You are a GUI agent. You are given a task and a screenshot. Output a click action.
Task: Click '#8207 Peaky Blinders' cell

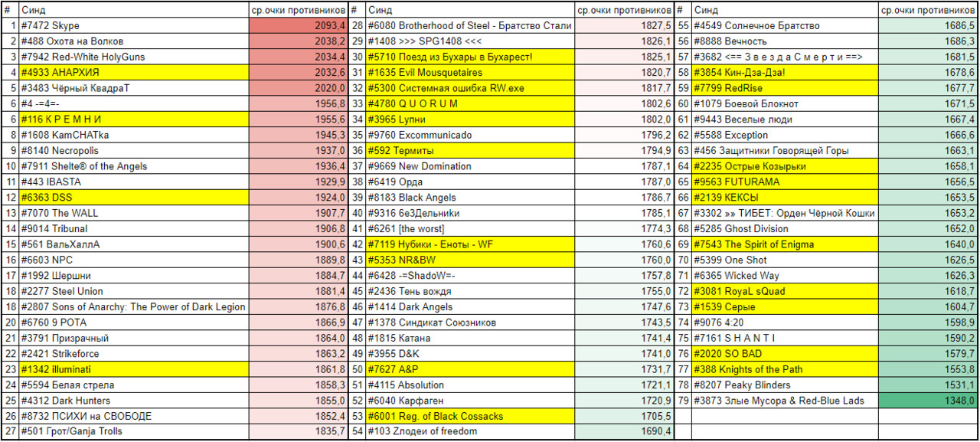tap(785, 385)
